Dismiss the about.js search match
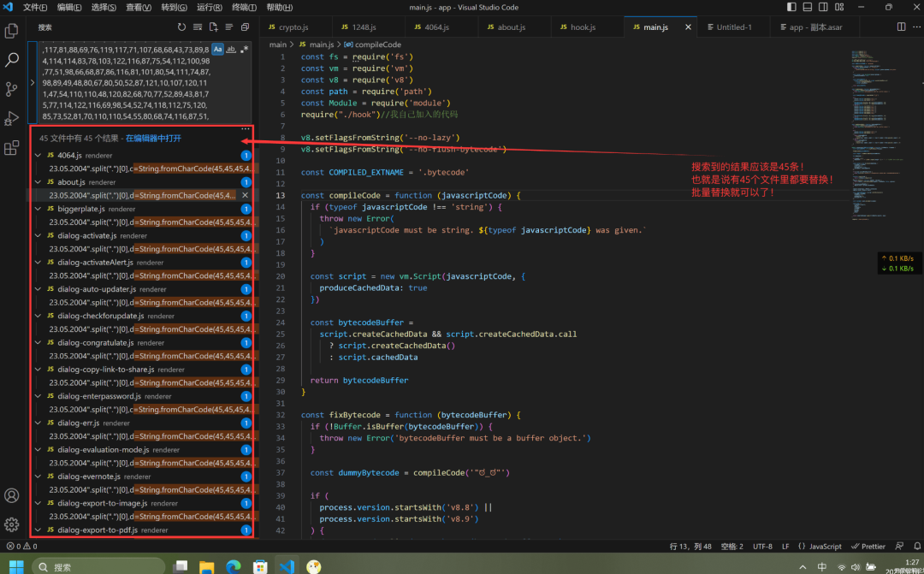 coord(246,195)
